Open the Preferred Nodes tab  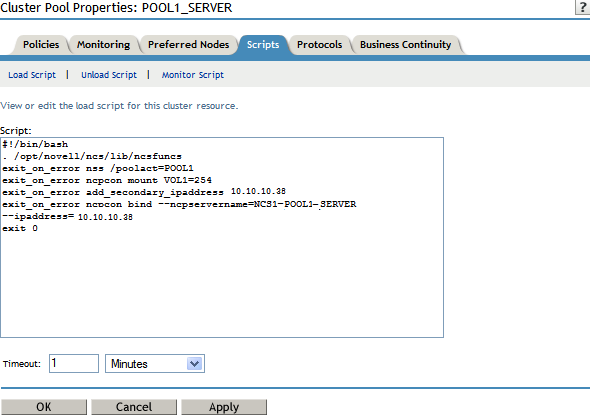pos(189,45)
